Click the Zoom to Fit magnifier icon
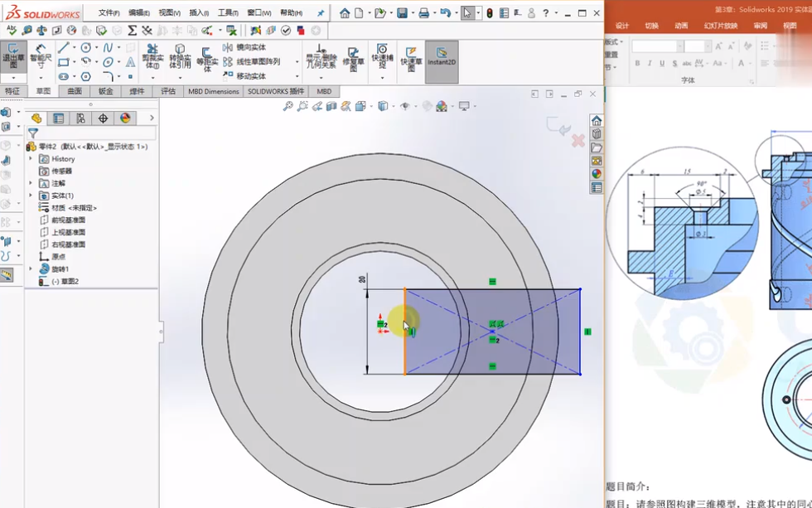The width and height of the screenshot is (812, 508). point(288,106)
